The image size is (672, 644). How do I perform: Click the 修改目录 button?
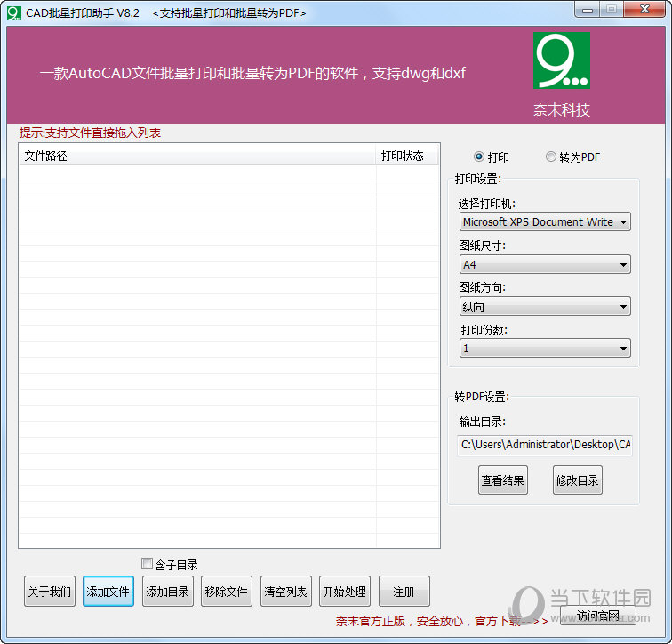(x=577, y=480)
